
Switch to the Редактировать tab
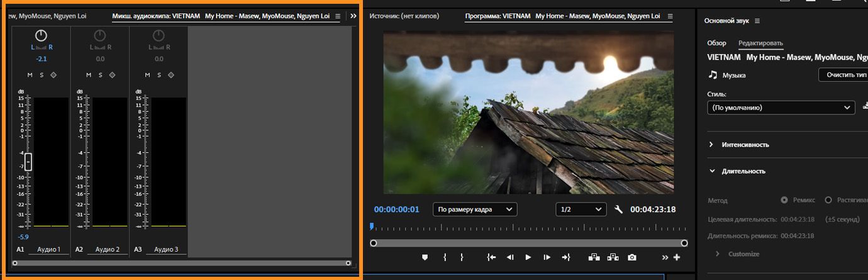760,43
